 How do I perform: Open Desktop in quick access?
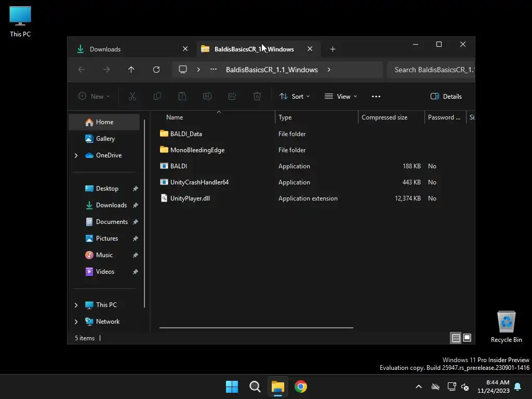click(104, 189)
